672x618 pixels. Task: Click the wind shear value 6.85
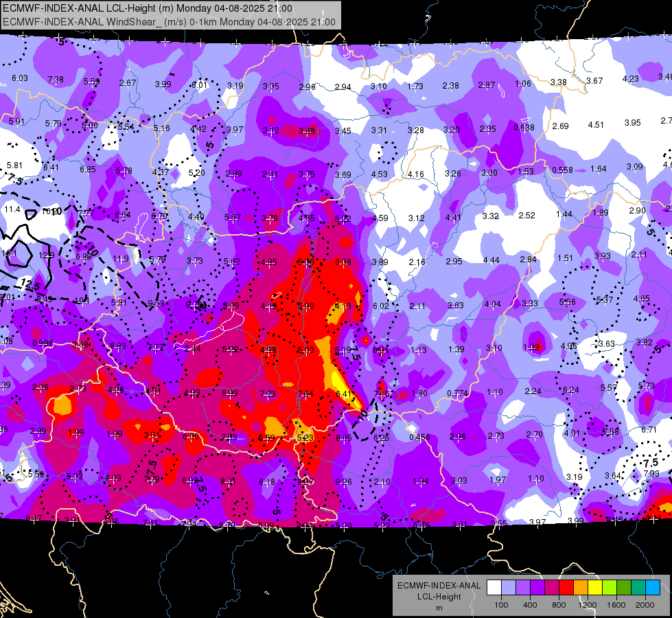88,170
